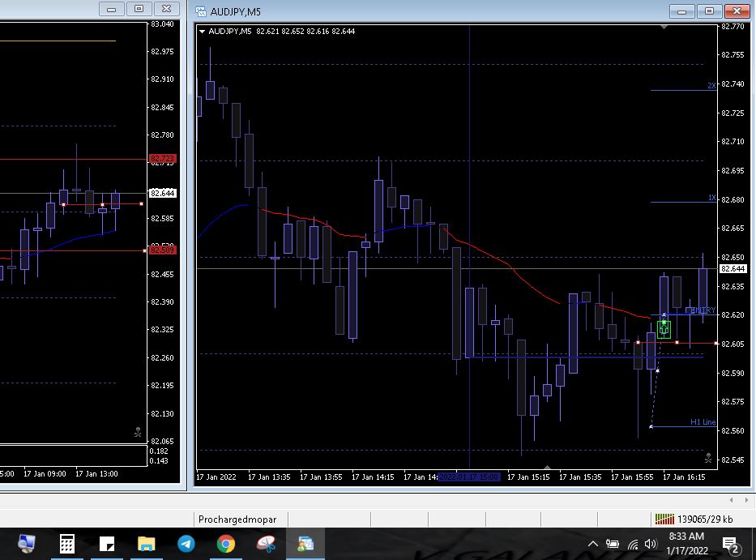Click the red 82.509 price tag in left chart

[163, 250]
